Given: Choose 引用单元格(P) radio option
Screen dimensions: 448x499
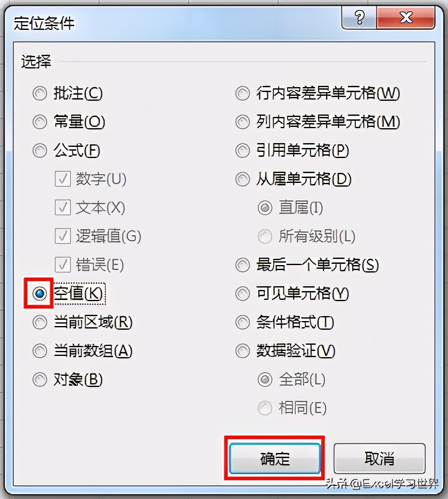Looking at the screenshot, I should [x=243, y=151].
